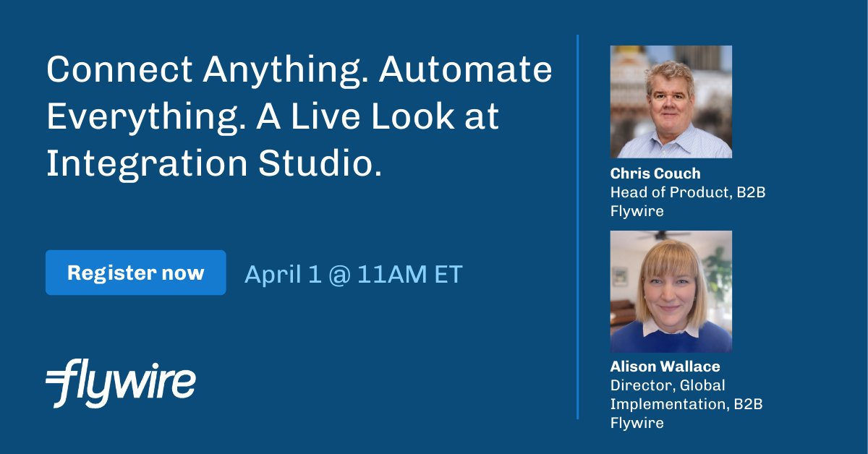This screenshot has height=454, width=868.
Task: Click the April 1 @ 11AM ET date text
Action: (x=353, y=274)
